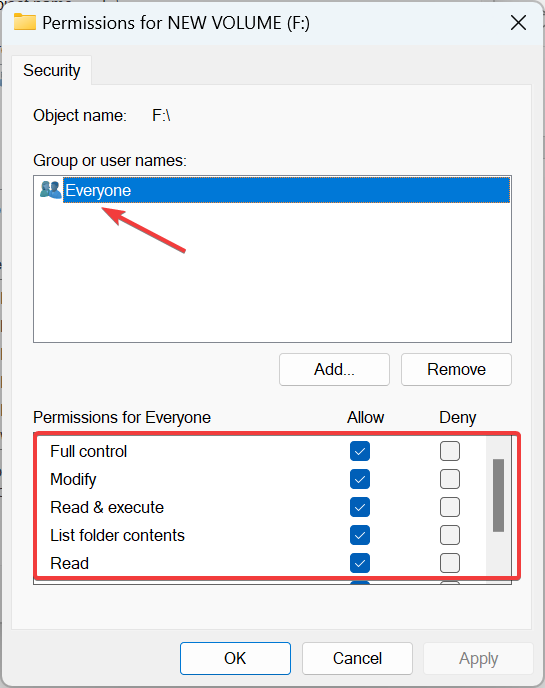Click the List folder contents label
The width and height of the screenshot is (545, 688).
coord(117,536)
